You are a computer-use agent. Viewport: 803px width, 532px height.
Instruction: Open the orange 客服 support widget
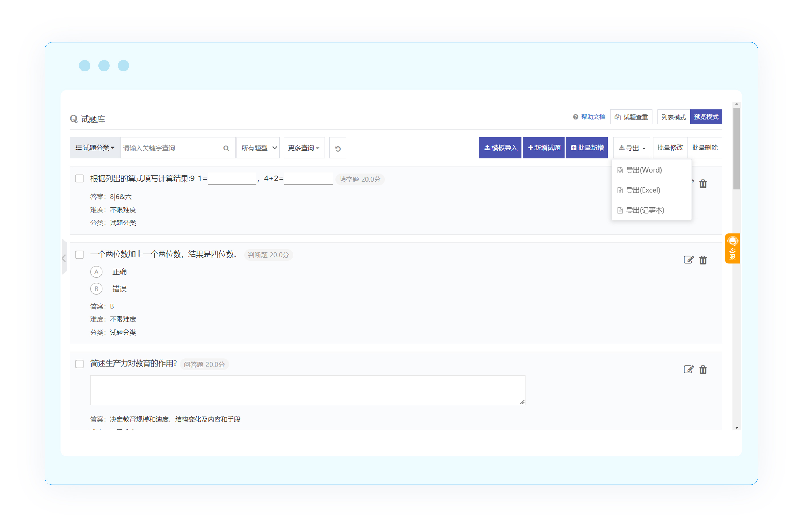coord(732,249)
